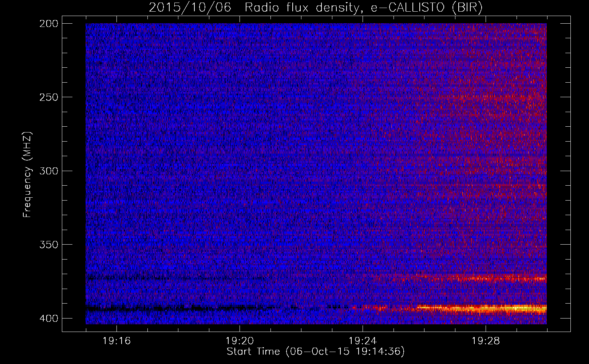This screenshot has width=589, height=364.
Task: Click the 19:16 time tick label
Action: (116, 341)
